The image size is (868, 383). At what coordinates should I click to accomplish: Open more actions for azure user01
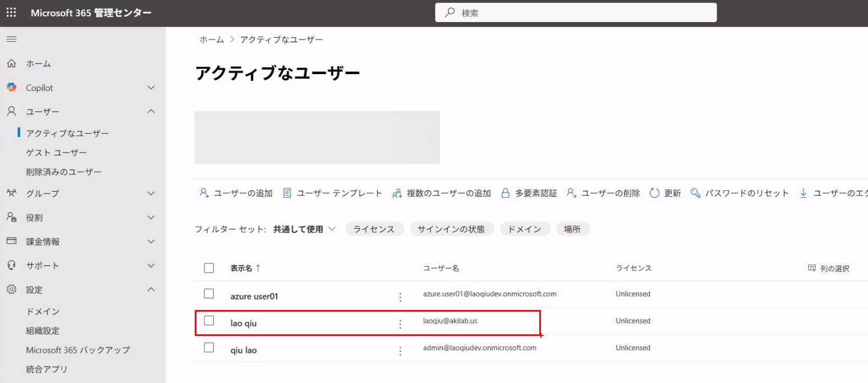(x=400, y=297)
